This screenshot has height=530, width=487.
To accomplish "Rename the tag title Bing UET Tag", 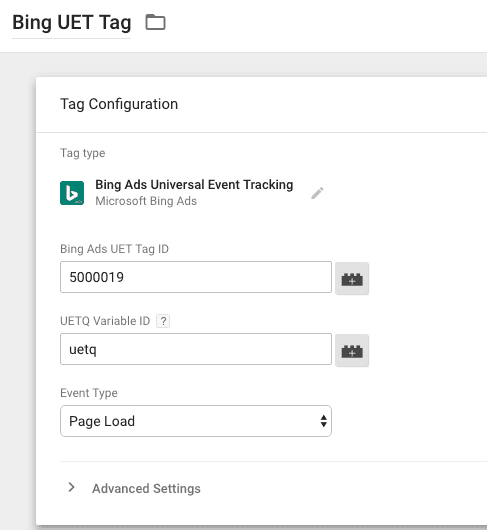I will [x=72, y=23].
